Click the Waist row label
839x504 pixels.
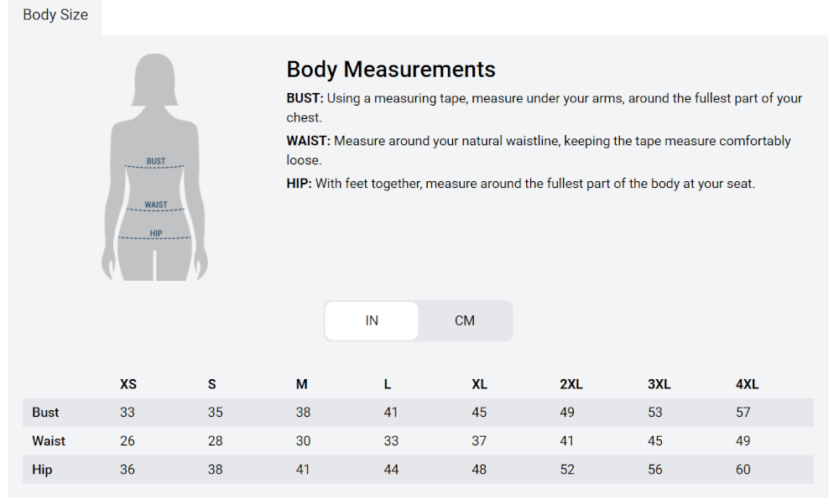49,441
